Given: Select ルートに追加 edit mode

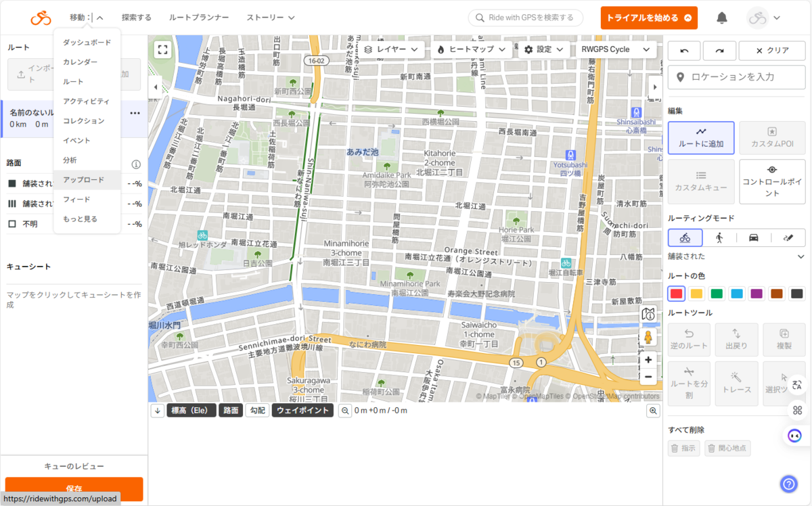Looking at the screenshot, I should [x=701, y=138].
